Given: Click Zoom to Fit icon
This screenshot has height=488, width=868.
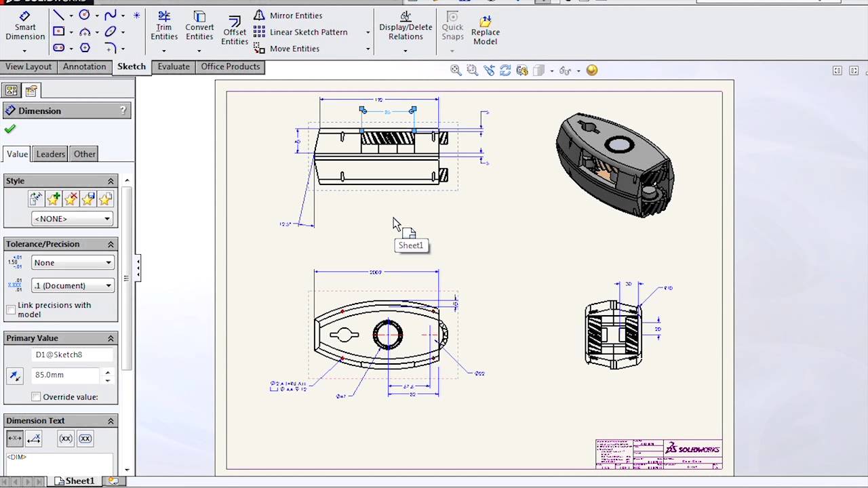Looking at the screenshot, I should [x=456, y=70].
